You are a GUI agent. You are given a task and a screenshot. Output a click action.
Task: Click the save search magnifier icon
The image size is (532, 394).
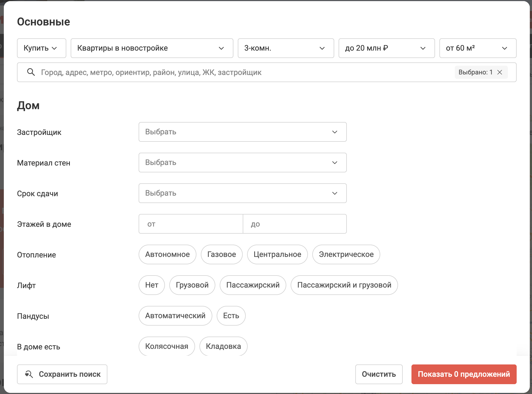29,374
